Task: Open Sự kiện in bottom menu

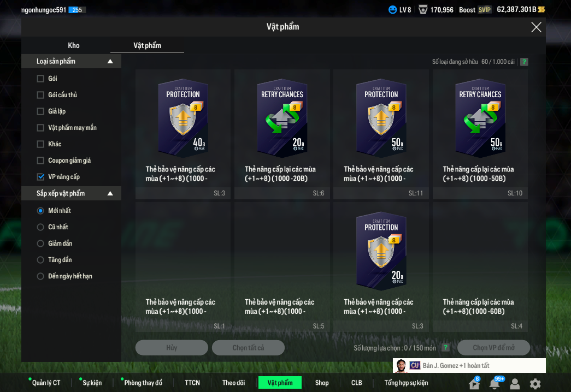Action: [92, 383]
